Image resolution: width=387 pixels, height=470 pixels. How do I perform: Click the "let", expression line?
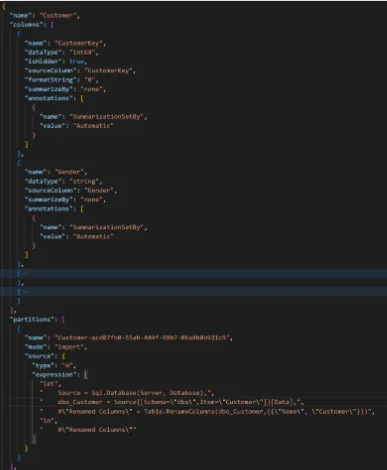[50, 384]
